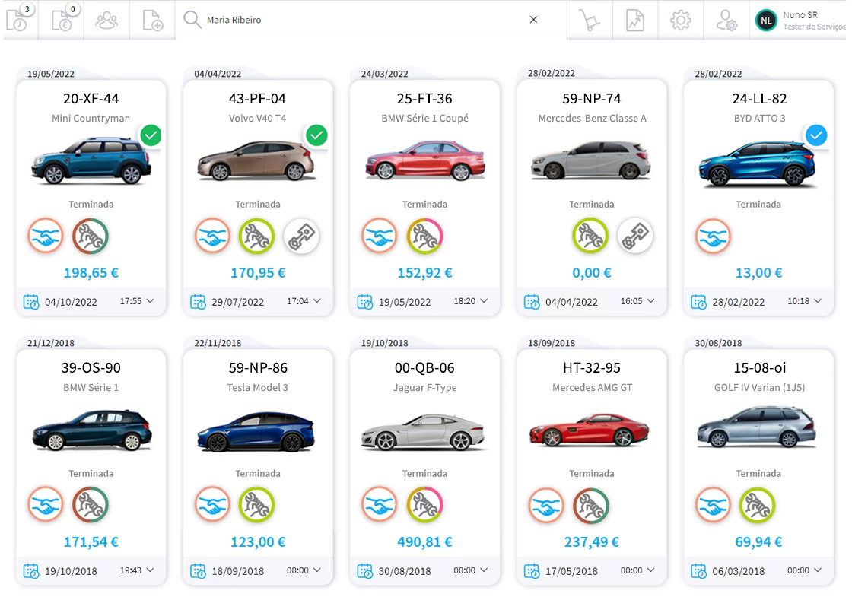Viewport: 852px width, 616px height.
Task: Click date tab 21/12/2018
Action: tap(50, 343)
